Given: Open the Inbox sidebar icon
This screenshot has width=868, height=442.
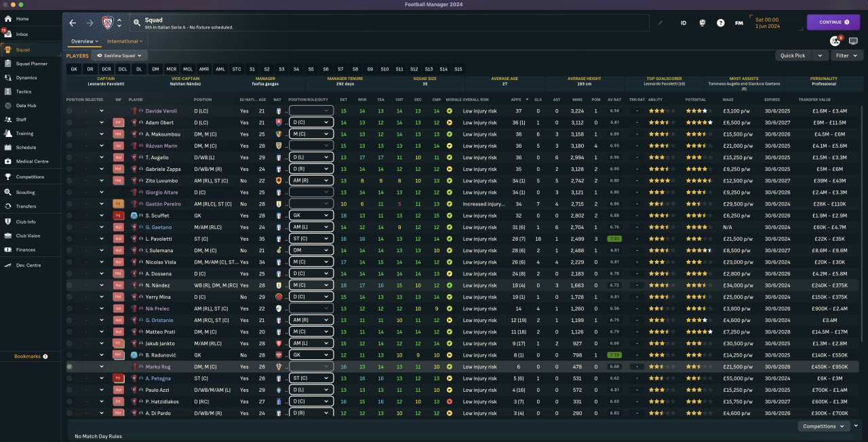Looking at the screenshot, I should coord(7,34).
